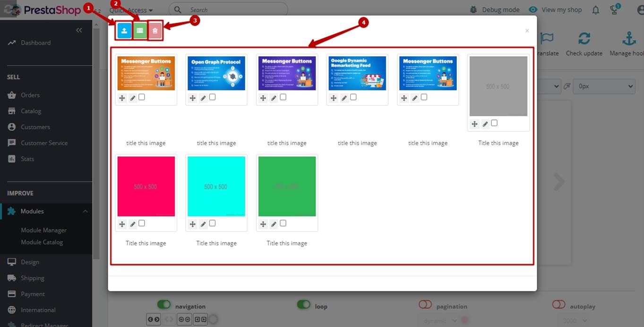Tick checkbox of gray 500 x 500 image
The image size is (644, 327).
[494, 123]
